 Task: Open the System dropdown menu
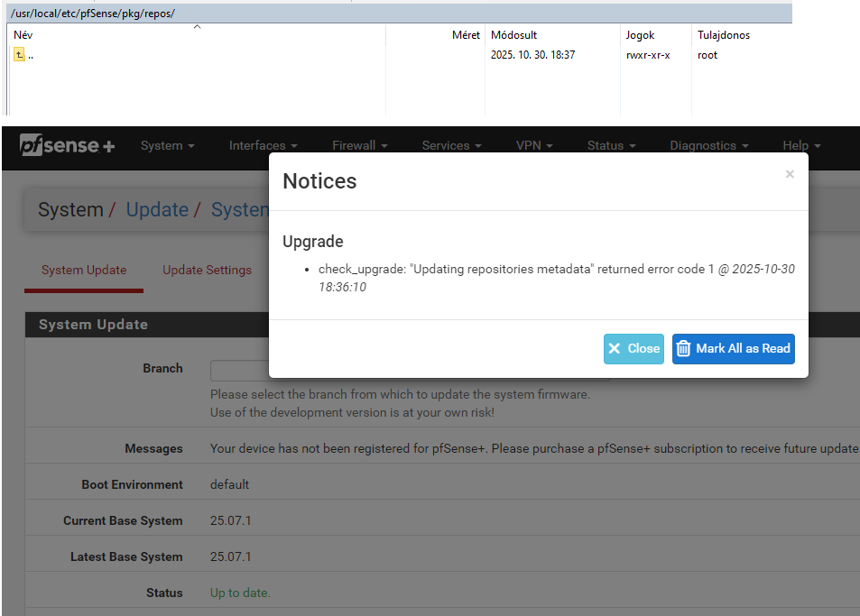(168, 145)
